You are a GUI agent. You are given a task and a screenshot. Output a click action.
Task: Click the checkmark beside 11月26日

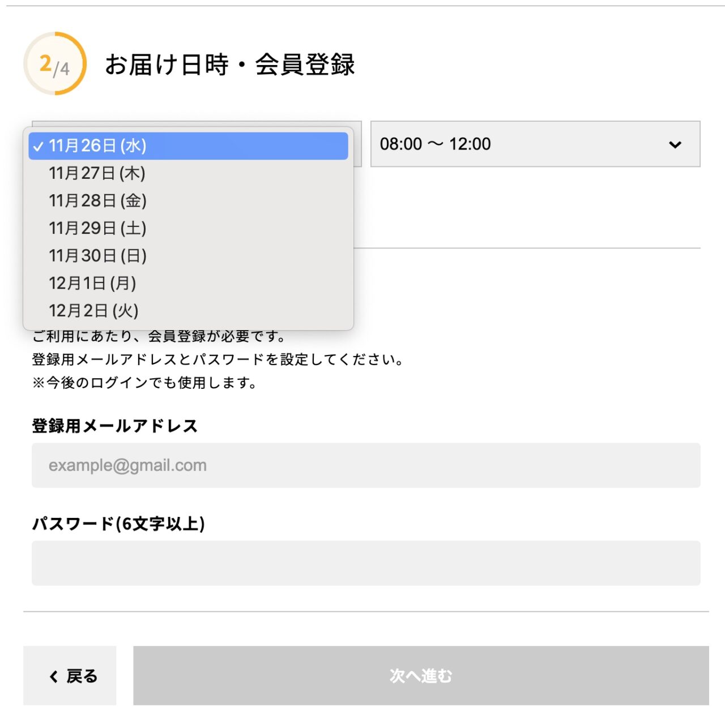pos(38,147)
